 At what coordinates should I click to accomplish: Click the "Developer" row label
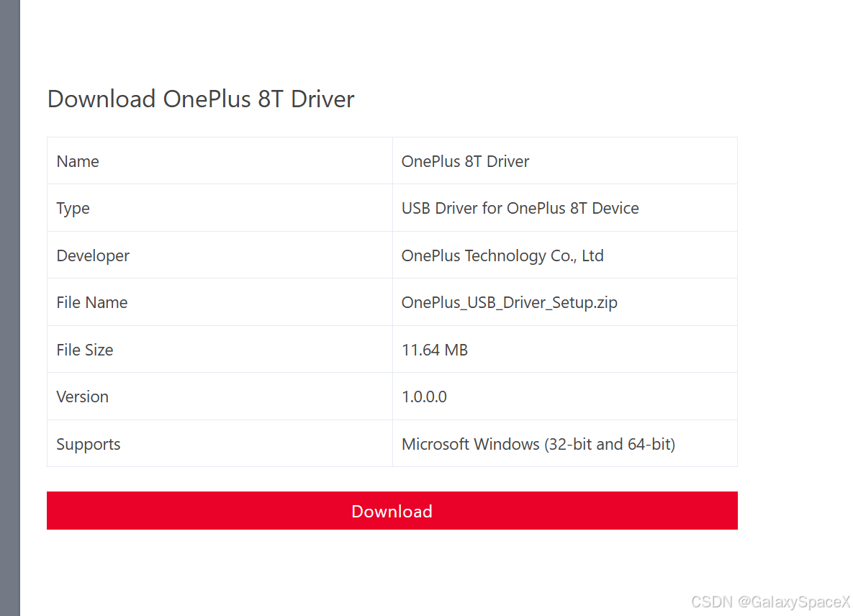[93, 256]
